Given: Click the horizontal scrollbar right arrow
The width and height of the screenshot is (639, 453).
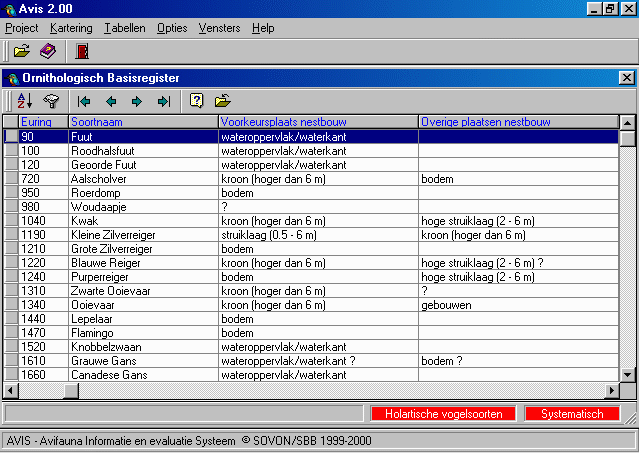Looking at the screenshot, I should tap(611, 391).
